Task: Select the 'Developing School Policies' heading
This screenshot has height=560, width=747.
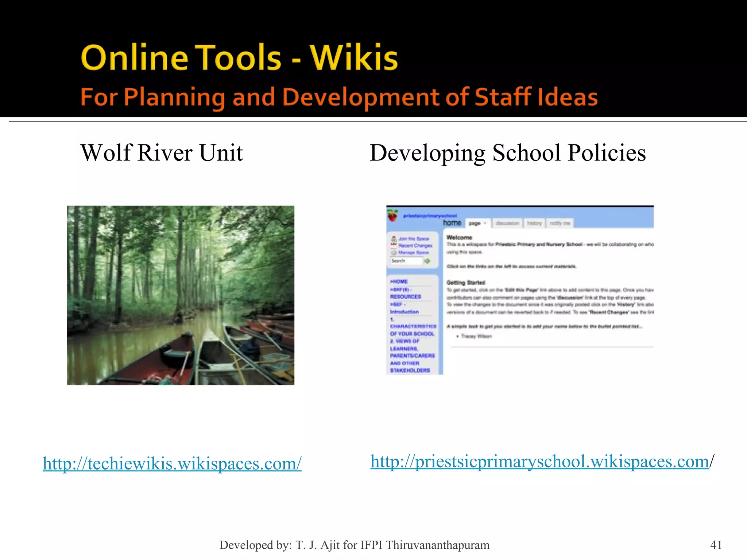Action: point(508,153)
